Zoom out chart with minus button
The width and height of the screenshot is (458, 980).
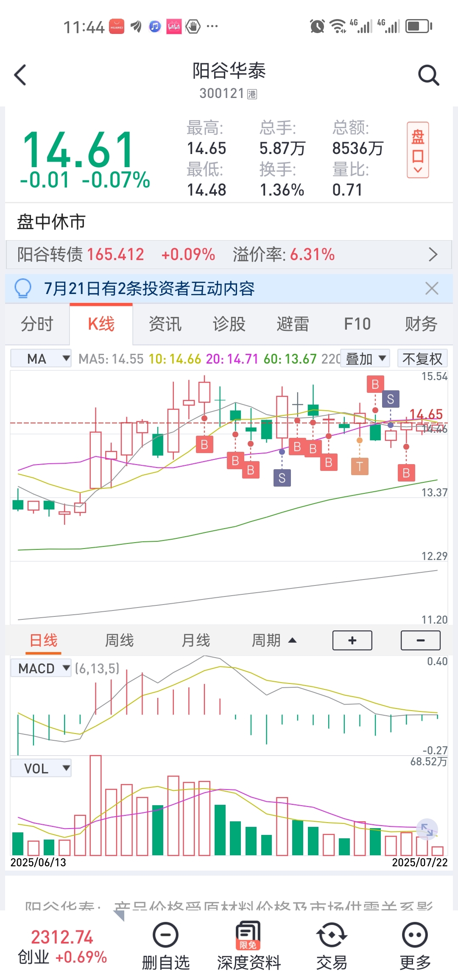tap(421, 640)
